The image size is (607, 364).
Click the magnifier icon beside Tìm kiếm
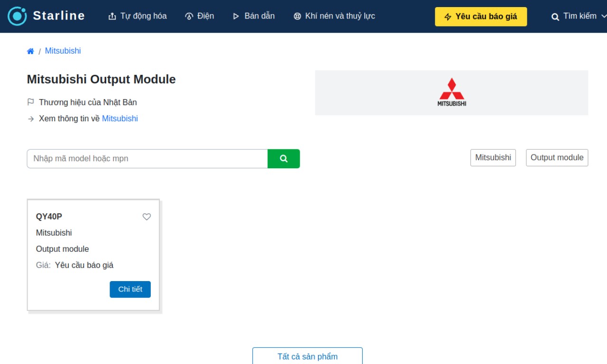(x=555, y=17)
